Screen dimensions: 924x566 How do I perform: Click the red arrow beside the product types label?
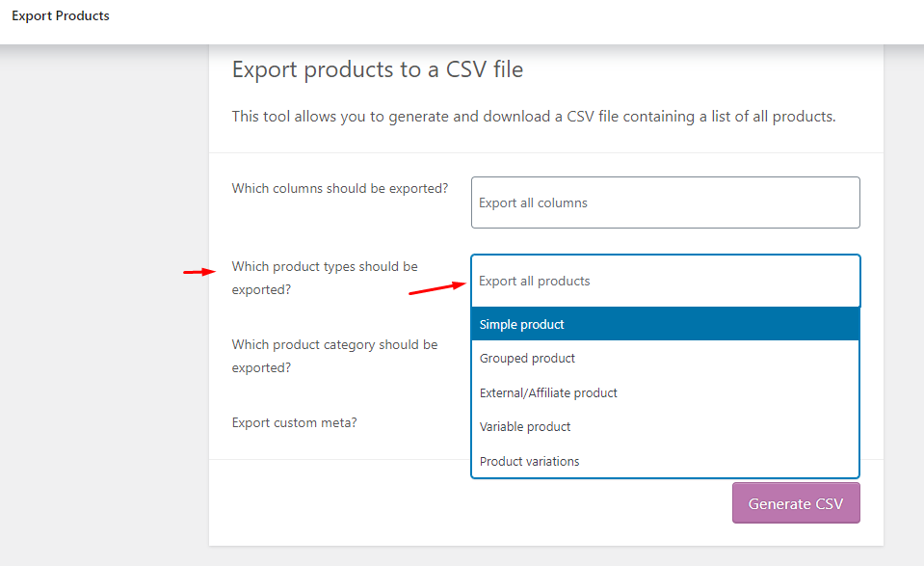(x=199, y=272)
